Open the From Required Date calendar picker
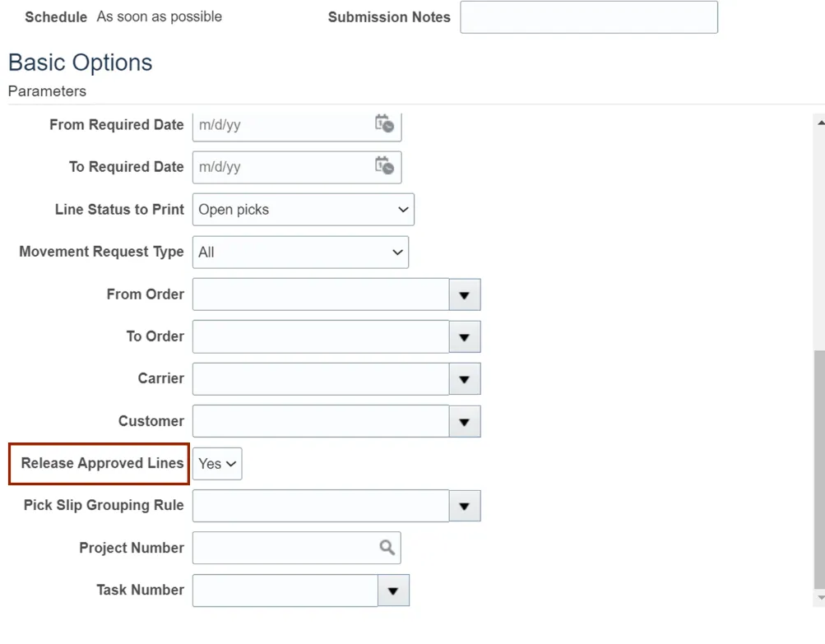The height and width of the screenshot is (644, 825). 384,124
